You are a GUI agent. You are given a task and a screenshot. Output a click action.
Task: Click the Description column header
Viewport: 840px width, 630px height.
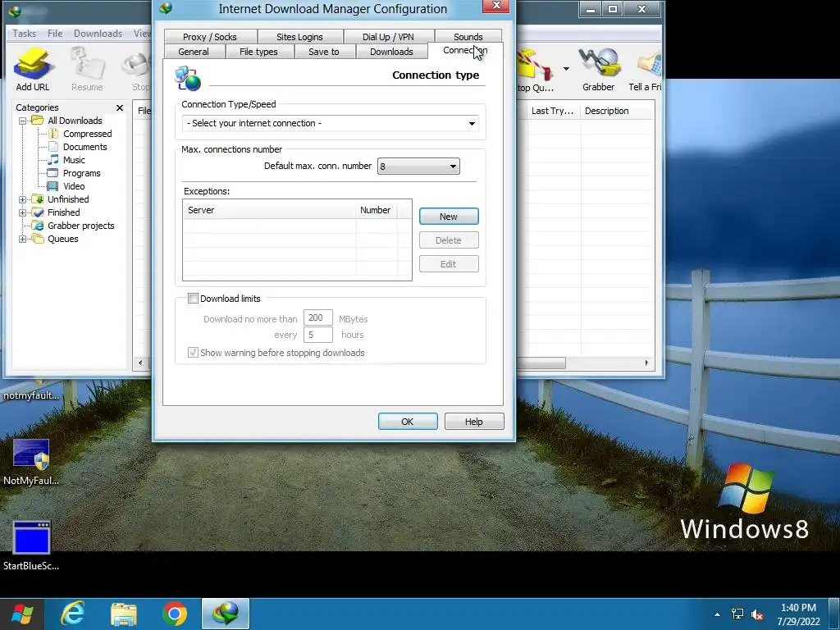point(617,111)
